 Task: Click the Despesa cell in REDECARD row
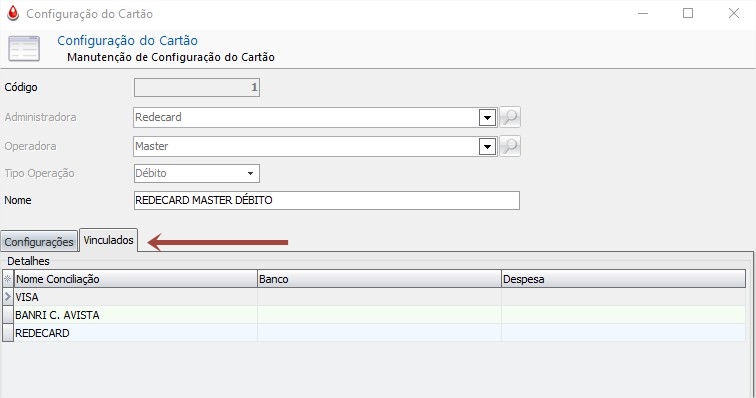[x=623, y=332]
